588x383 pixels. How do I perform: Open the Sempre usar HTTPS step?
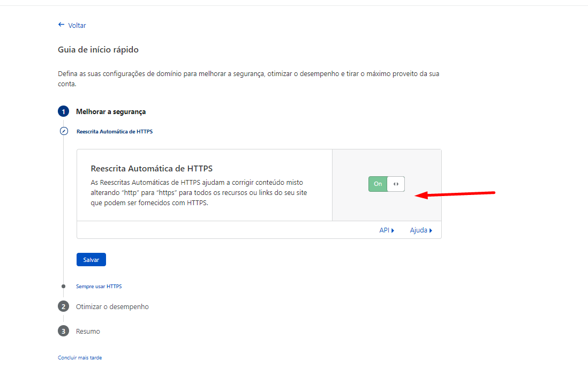point(99,286)
